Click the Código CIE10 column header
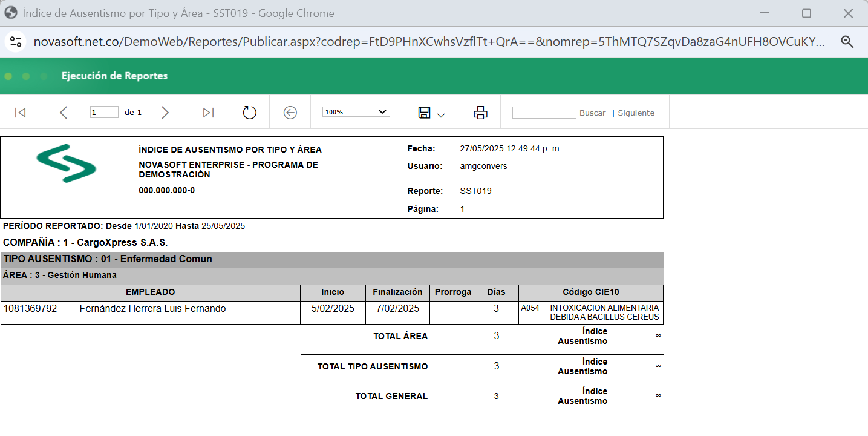The image size is (868, 436). click(x=591, y=292)
